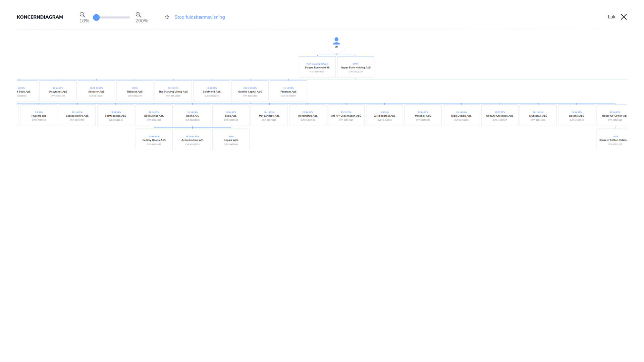Select the Weldingdroid ApS box
The image size is (644, 362).
click(x=384, y=115)
